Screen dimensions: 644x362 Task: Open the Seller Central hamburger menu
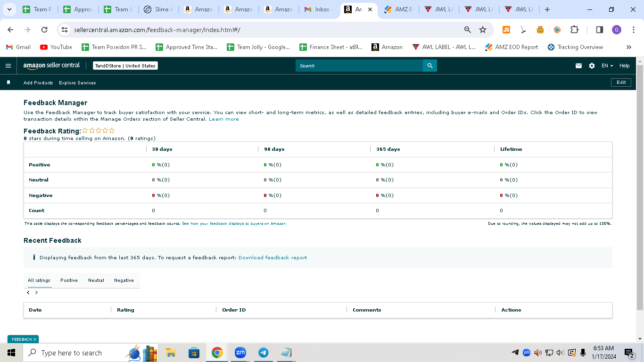tap(8, 66)
